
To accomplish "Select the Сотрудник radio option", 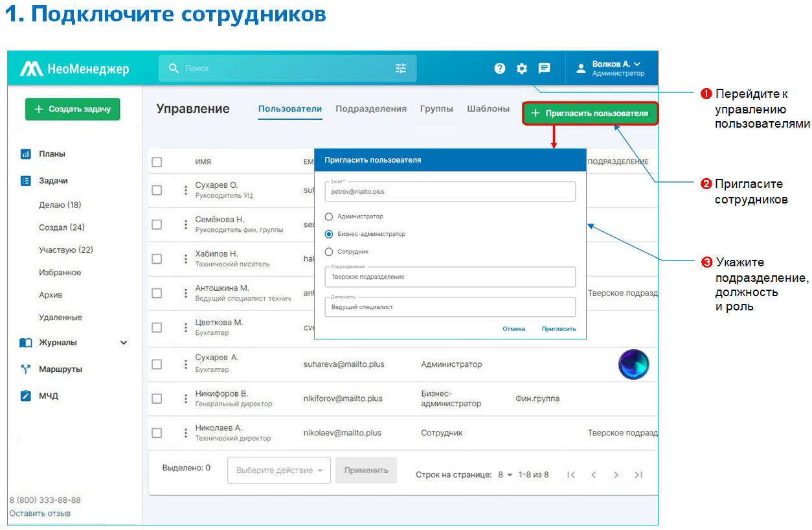I will [x=329, y=251].
